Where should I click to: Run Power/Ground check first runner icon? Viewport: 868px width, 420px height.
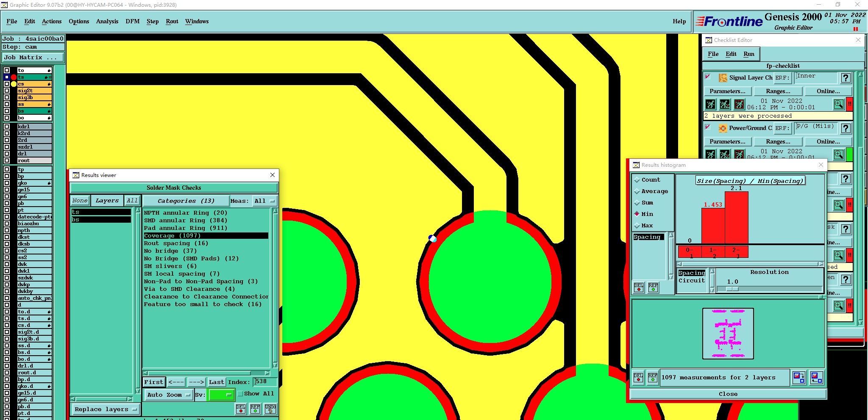(x=711, y=155)
